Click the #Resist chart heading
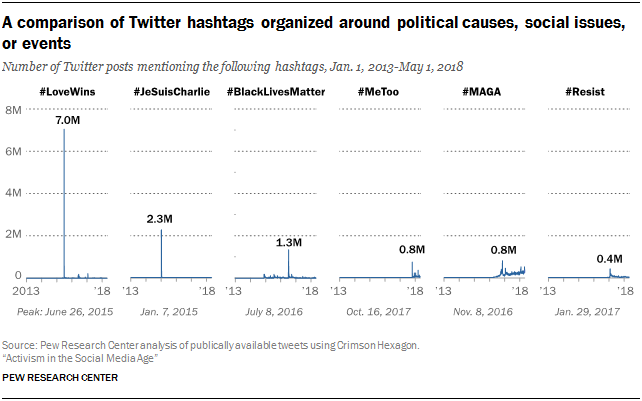Viewport: 642px width, 401px height. click(x=584, y=93)
